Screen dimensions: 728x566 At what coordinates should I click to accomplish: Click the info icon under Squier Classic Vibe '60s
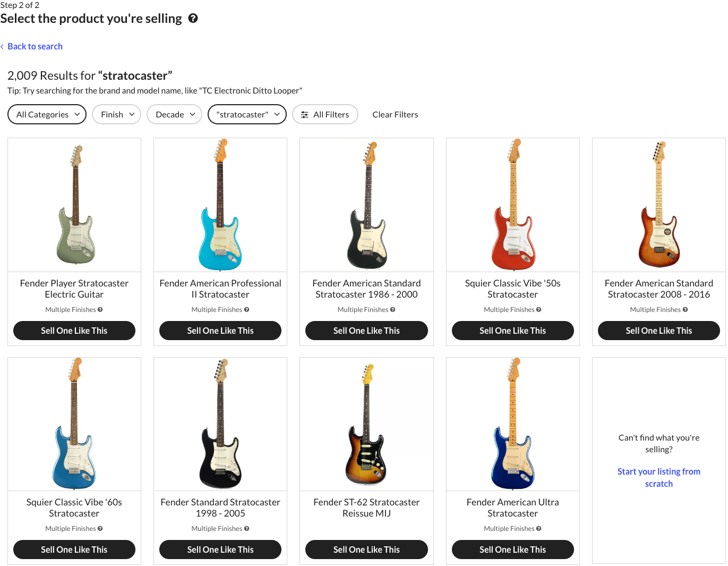(100, 529)
